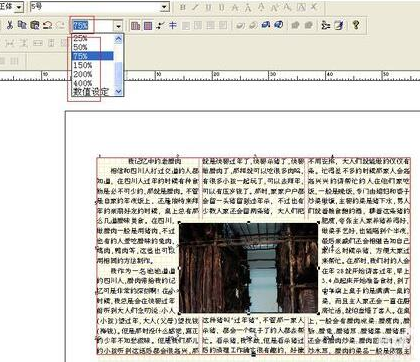Click zoom list scroll down arrow
This screenshot has width=420, height=362.
pyautogui.click(x=119, y=91)
